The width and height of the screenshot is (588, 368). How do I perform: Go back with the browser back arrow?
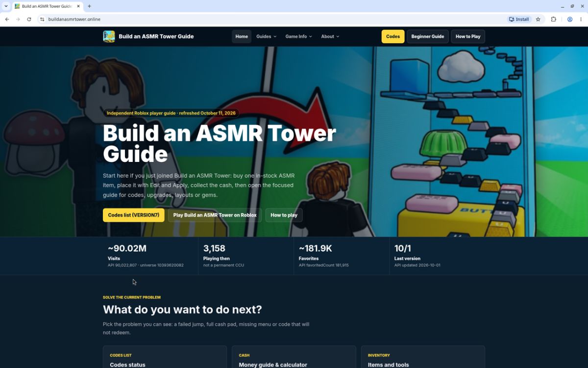(7, 19)
